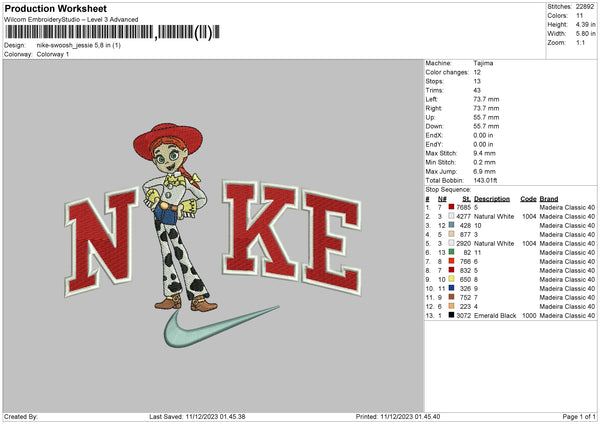600x424 pixels.
Task: Pick the blue-gray swatch in the 428 stitches row
Action: [x=452, y=225]
